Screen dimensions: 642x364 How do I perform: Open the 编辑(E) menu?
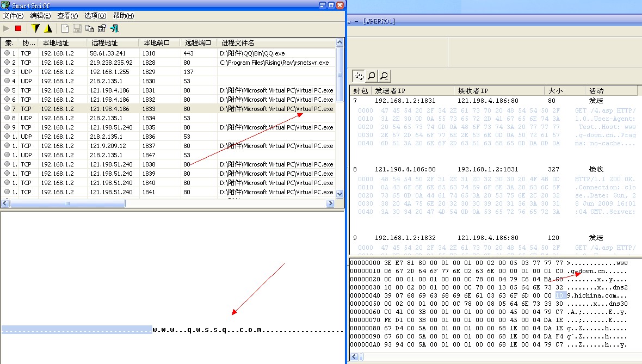tap(41, 16)
